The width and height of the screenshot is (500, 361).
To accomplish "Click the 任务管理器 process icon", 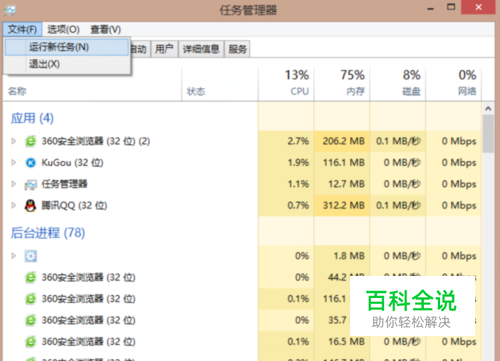I will click(31, 184).
